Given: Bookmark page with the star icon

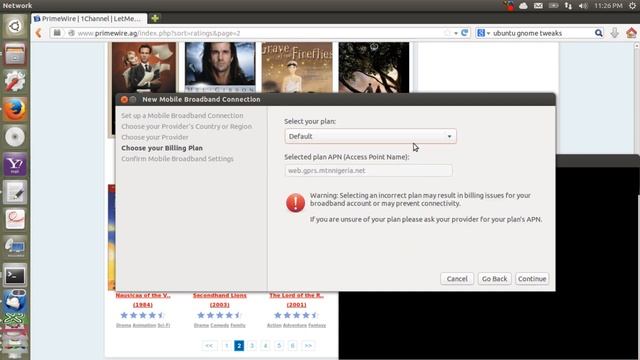Looking at the screenshot, I should pyautogui.click(x=447, y=33).
